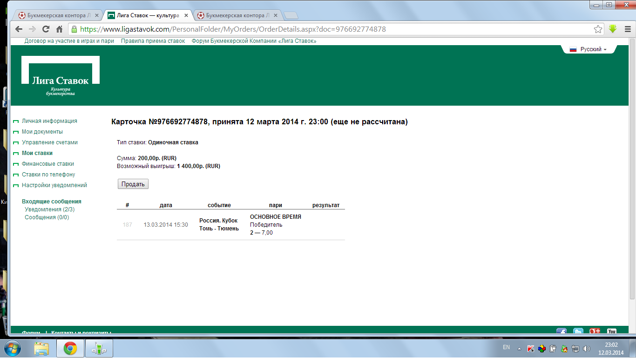Click the address bar URL field
This screenshot has width=636, height=364.
click(335, 29)
